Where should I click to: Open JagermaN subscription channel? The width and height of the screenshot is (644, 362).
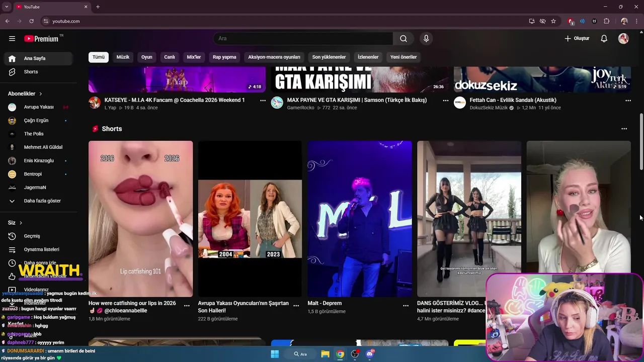click(x=39, y=188)
